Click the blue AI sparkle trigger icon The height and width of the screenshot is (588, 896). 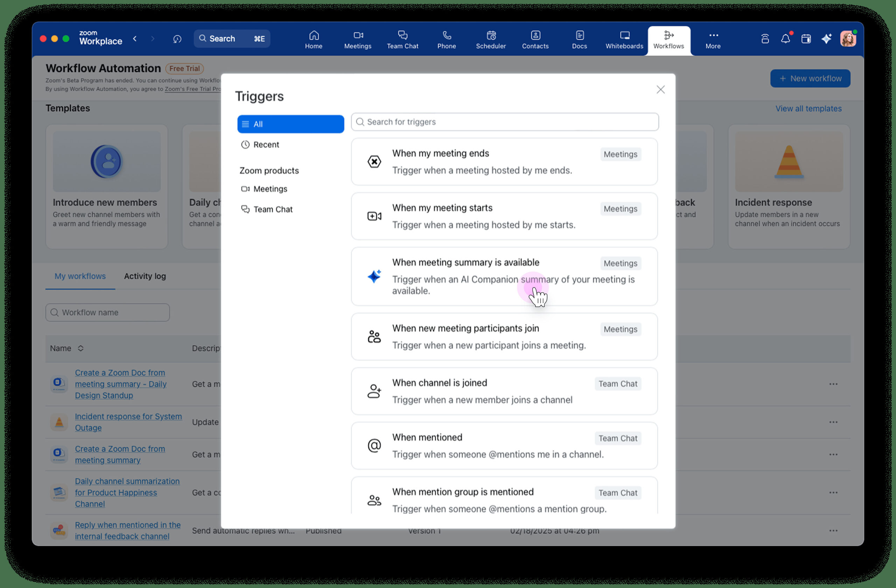click(374, 276)
